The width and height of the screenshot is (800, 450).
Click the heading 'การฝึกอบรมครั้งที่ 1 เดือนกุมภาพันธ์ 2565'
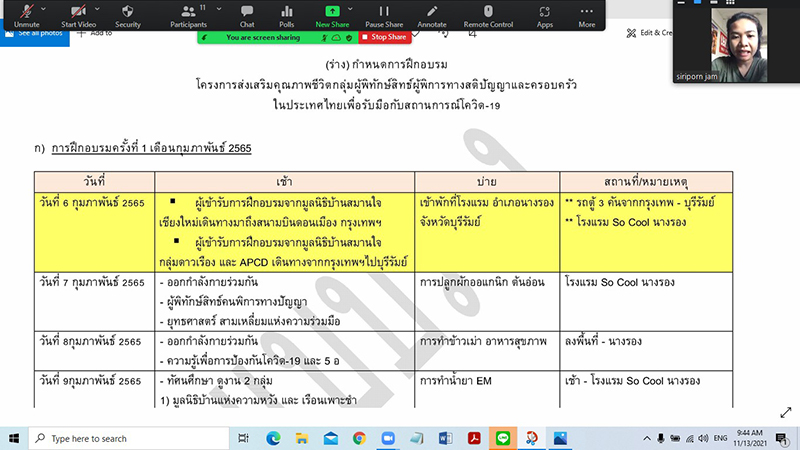[x=152, y=148]
